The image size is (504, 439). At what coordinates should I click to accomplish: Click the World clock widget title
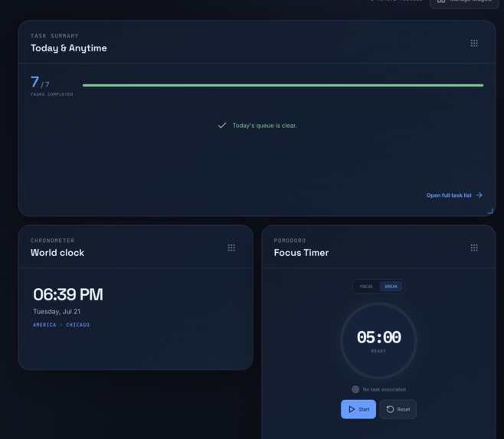[57, 253]
